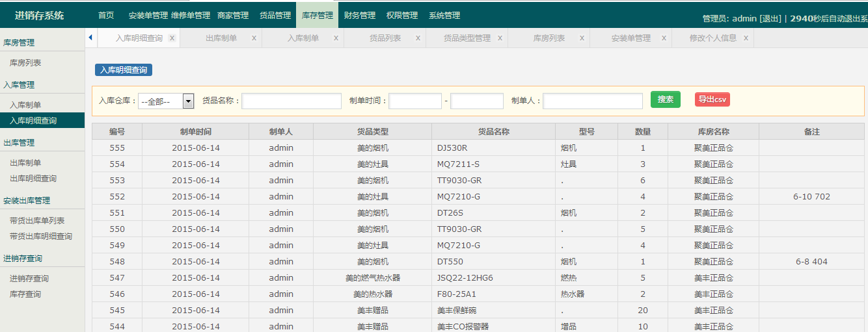The height and width of the screenshot is (332, 868).
Task: Click the remark 6-8 404
Action: point(812,261)
